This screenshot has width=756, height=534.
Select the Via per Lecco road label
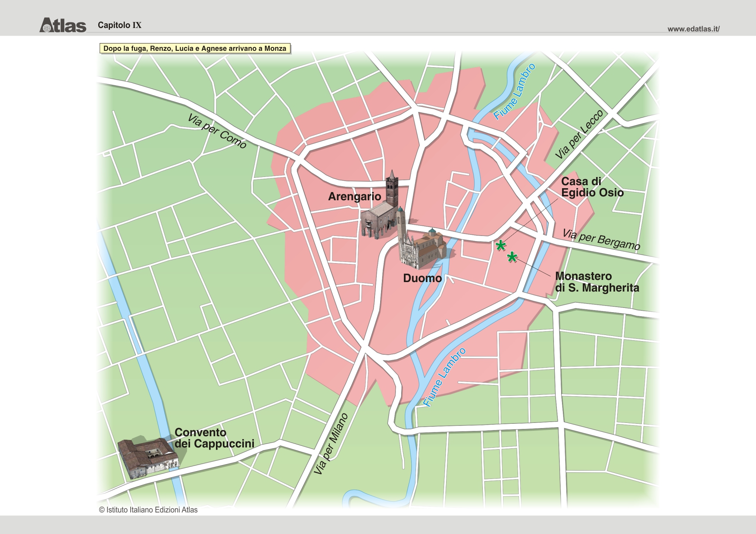tap(579, 134)
